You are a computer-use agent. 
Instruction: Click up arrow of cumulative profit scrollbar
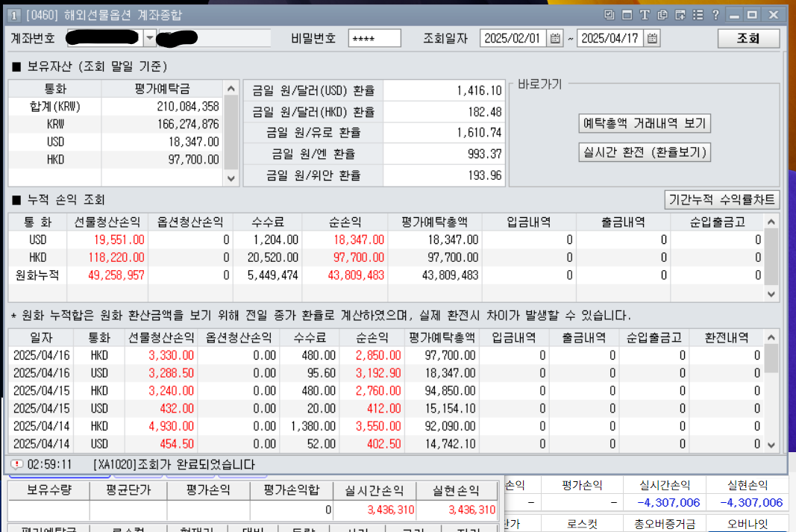(771, 222)
